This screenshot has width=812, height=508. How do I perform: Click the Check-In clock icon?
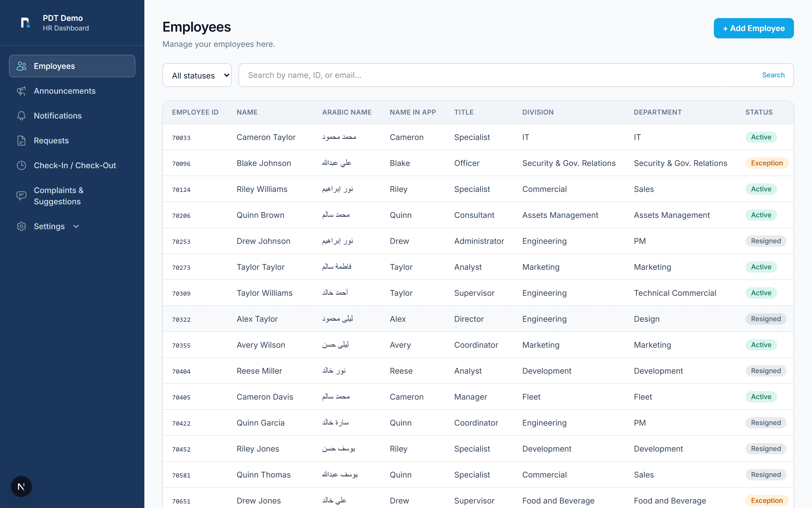point(21,165)
